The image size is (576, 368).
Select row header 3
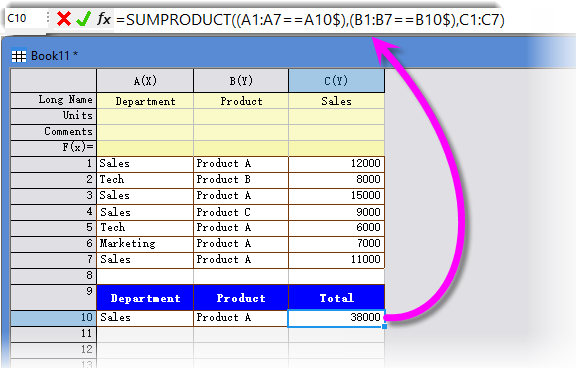tap(54, 196)
